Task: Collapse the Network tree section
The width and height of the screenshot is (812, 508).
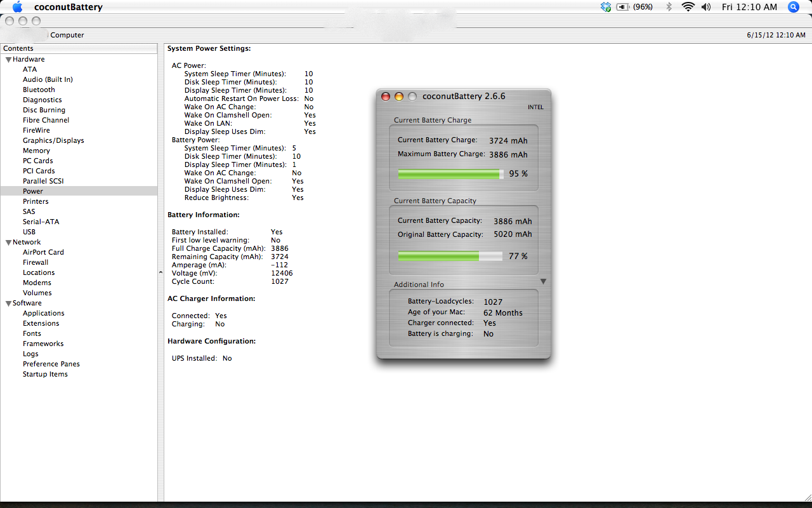Action: click(8, 243)
